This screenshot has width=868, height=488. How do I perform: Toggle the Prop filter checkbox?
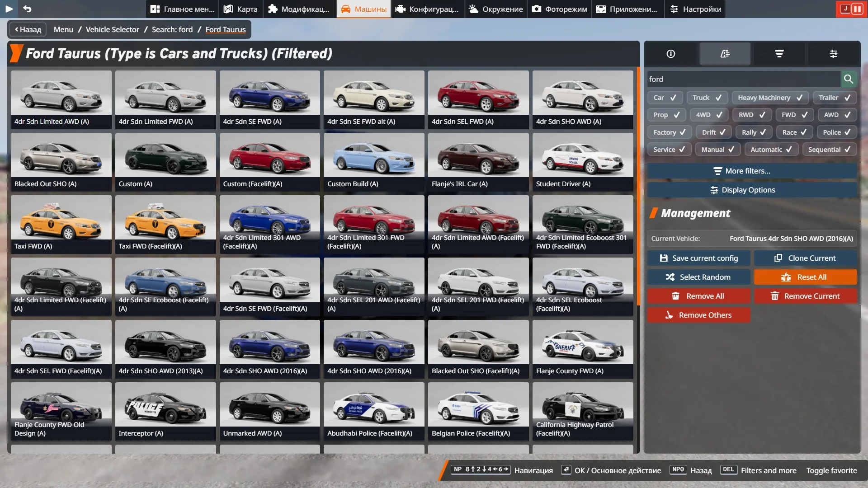click(666, 115)
